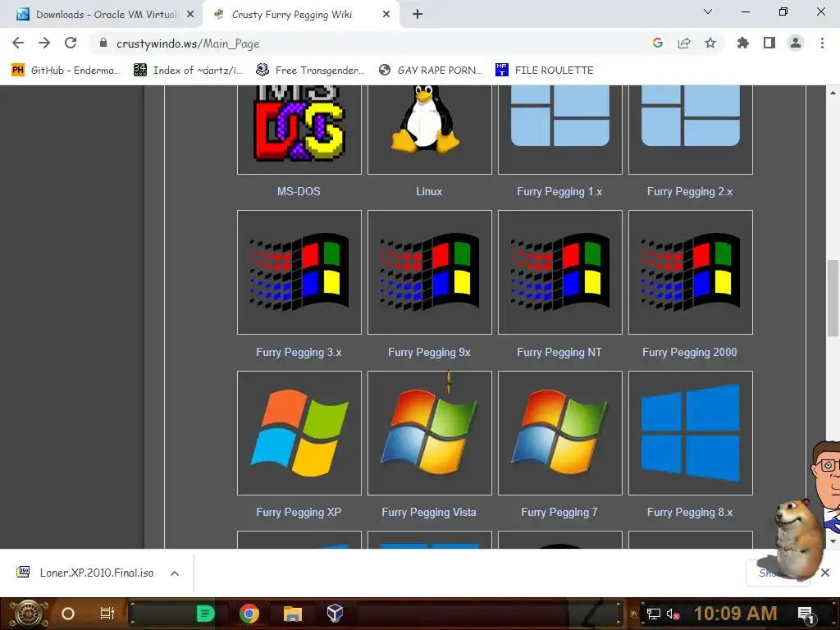
Task: Open the Extensions puzzle menu
Action: [x=743, y=43]
